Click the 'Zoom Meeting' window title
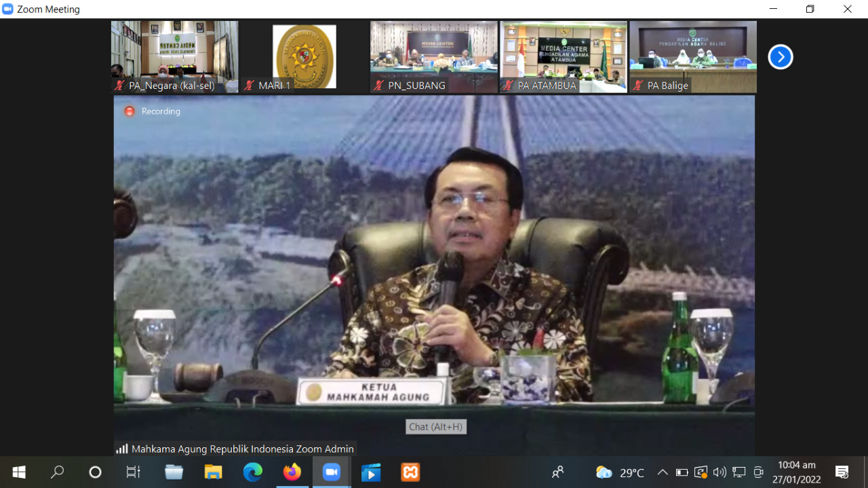This screenshot has width=868, height=488. click(x=48, y=10)
